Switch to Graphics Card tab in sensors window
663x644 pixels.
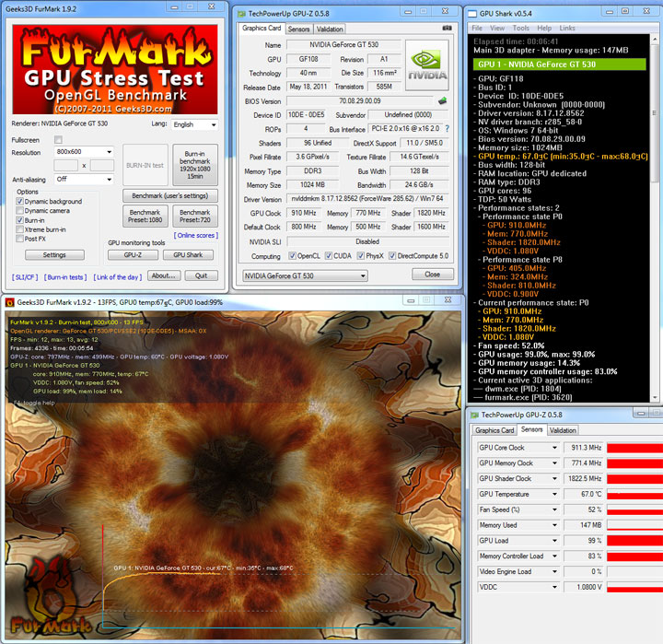click(494, 430)
